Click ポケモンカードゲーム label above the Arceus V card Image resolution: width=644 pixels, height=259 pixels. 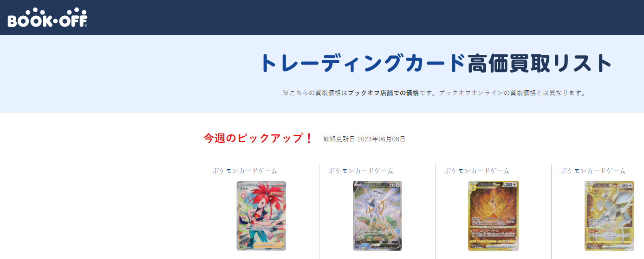click(361, 171)
